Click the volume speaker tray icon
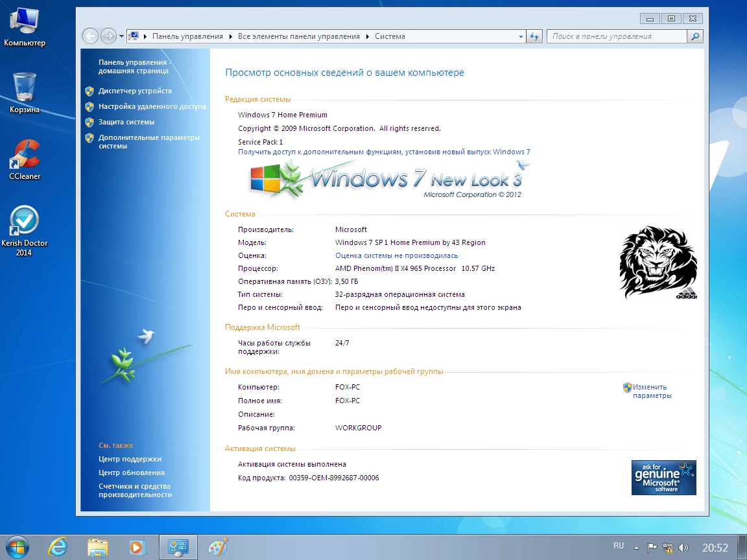 click(683, 548)
